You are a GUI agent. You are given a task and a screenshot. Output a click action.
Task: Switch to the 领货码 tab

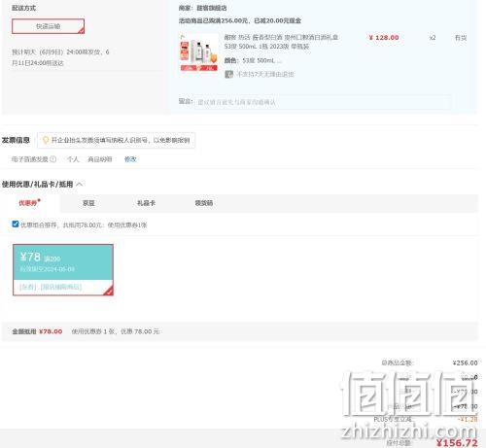tap(204, 203)
